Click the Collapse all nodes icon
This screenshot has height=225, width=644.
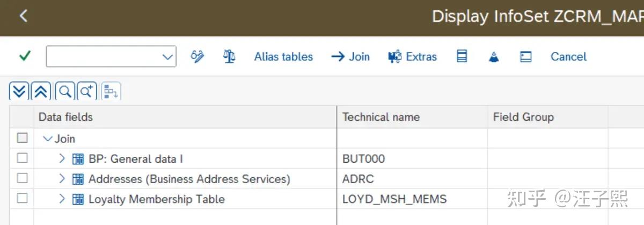[41, 92]
